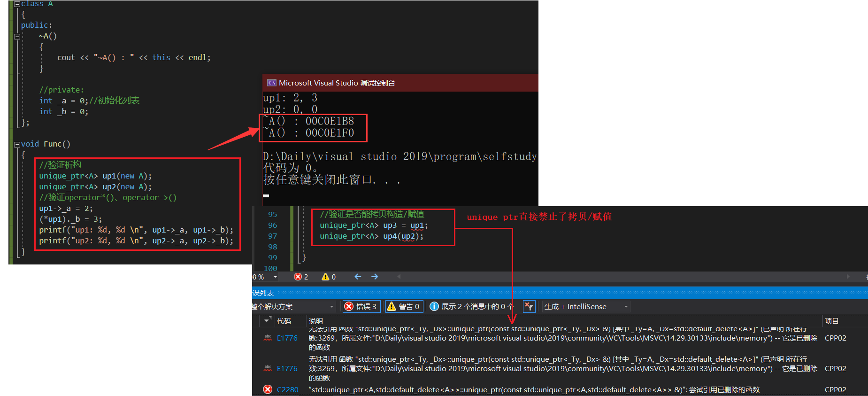Sort errors by the 项目 column header
868x396 pixels.
click(832, 321)
